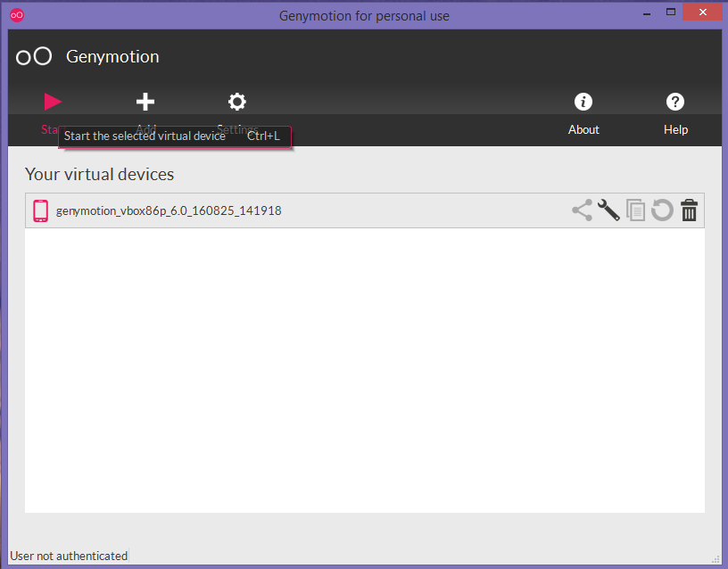Viewport: 728px width, 569px height.
Task: Open the Help question mark icon
Action: 675,102
